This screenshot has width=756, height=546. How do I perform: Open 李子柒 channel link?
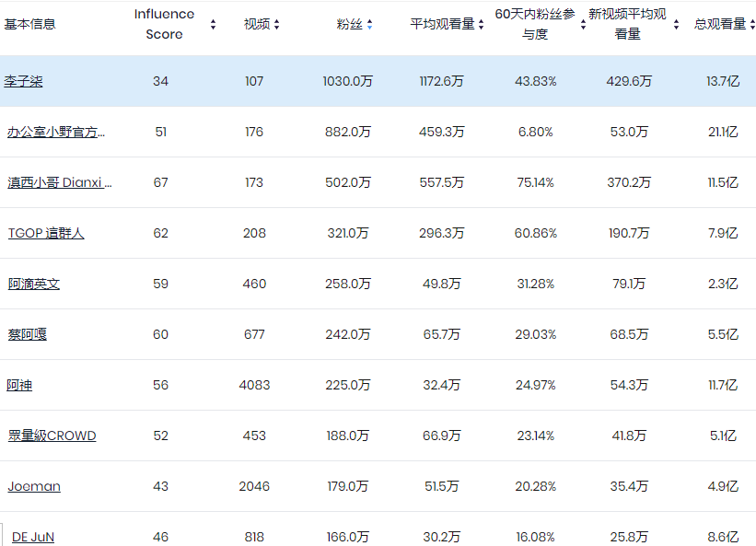[x=24, y=81]
